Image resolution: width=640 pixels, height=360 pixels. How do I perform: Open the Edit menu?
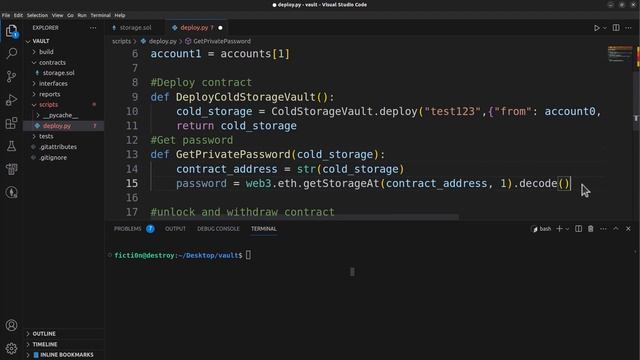click(18, 15)
